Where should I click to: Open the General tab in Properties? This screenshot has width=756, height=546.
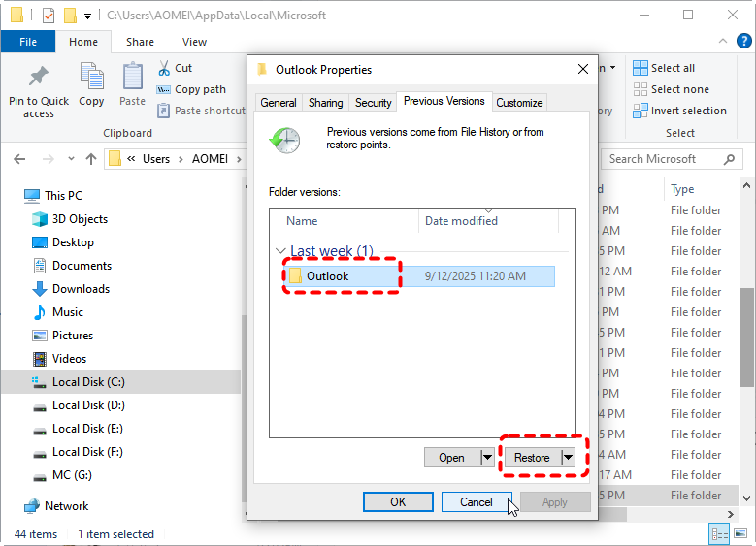tap(279, 103)
